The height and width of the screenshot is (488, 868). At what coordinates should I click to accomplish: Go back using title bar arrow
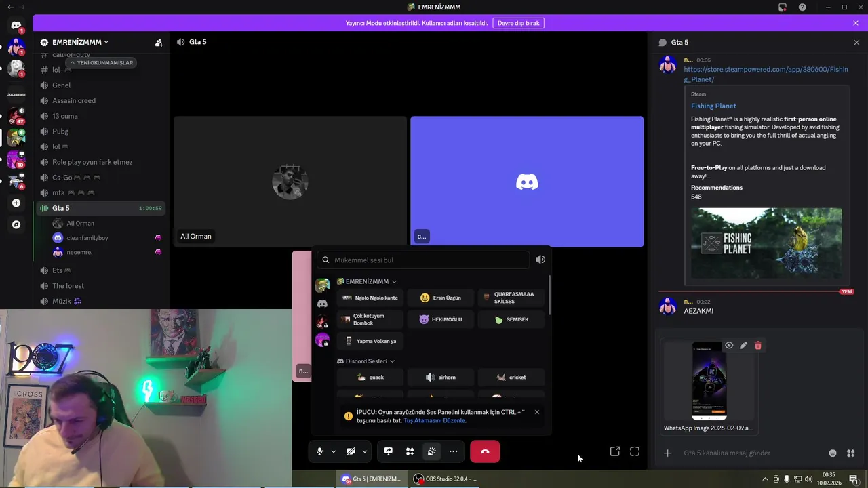point(10,7)
